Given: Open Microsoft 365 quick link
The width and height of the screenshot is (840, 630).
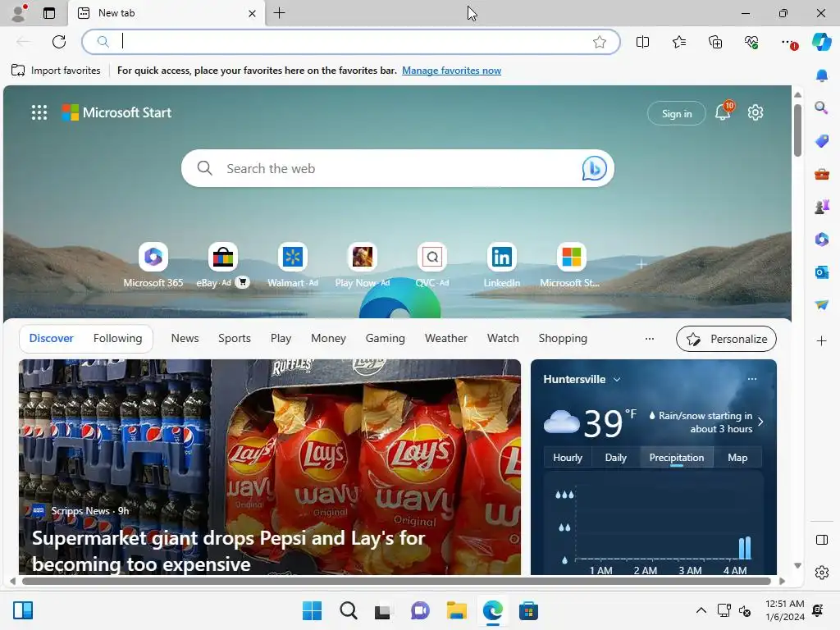Looking at the screenshot, I should (153, 265).
